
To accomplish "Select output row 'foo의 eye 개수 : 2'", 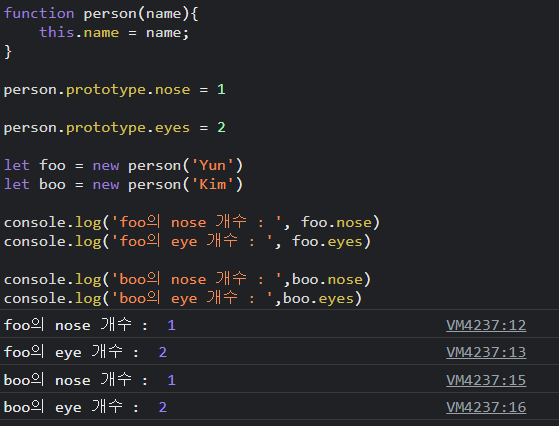I will click(x=280, y=351).
